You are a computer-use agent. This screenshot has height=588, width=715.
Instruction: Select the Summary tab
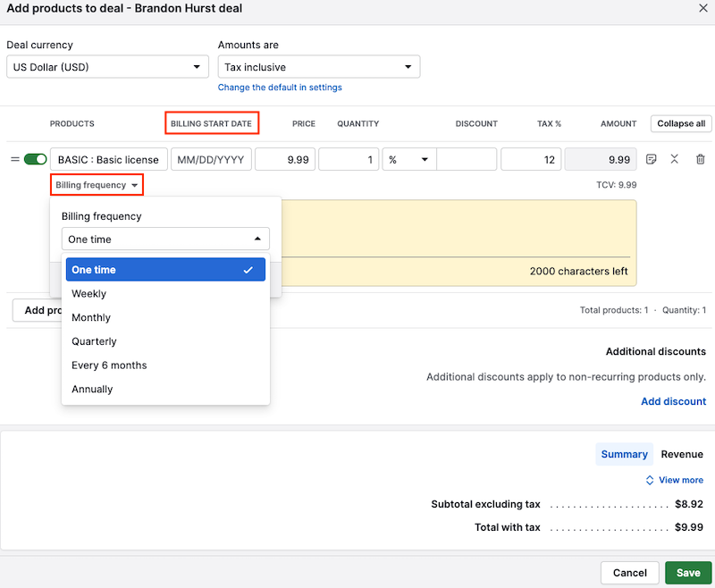click(x=624, y=454)
